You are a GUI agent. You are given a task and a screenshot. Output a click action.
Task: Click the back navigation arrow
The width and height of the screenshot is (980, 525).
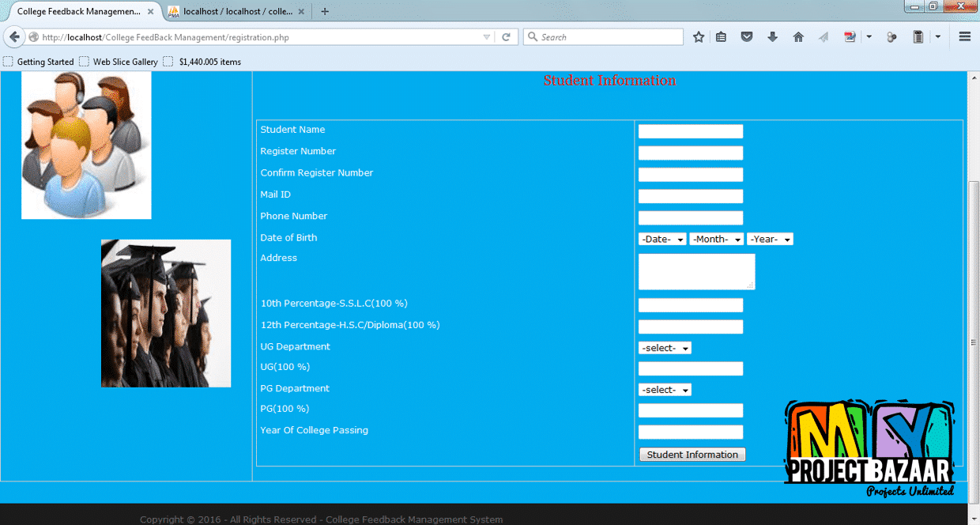coord(14,37)
